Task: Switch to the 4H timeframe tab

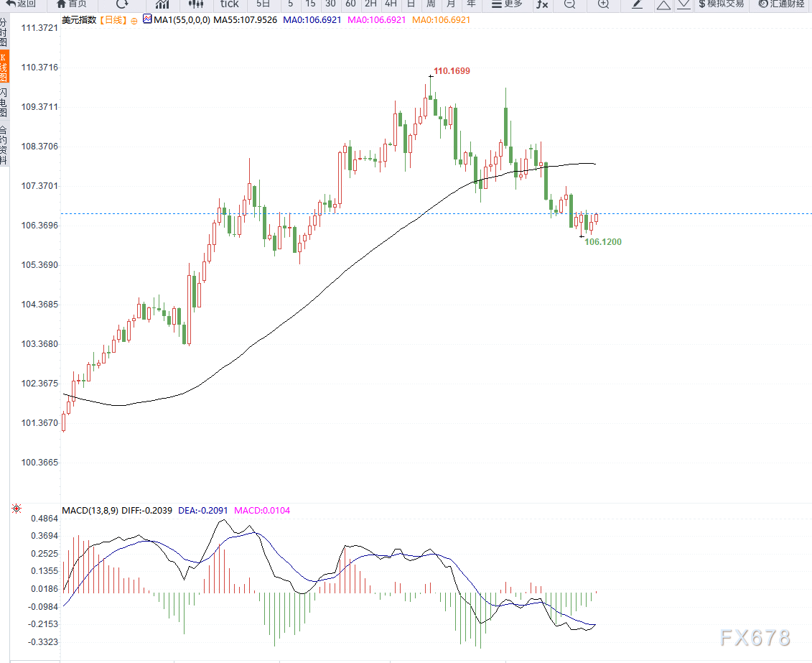Action: pos(391,4)
